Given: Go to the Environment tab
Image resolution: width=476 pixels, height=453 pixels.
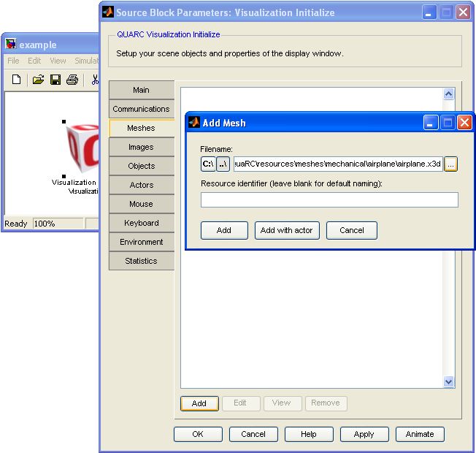Looking at the screenshot, I should coord(141,242).
